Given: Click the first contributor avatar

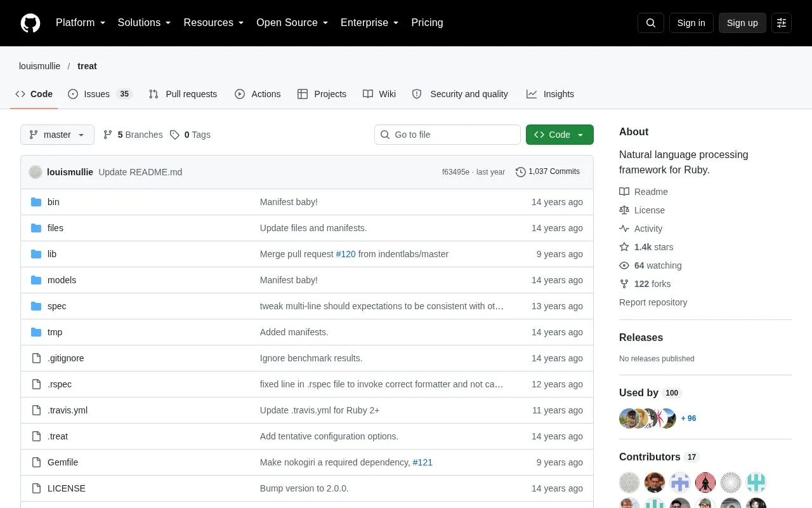Looking at the screenshot, I should point(629,483).
